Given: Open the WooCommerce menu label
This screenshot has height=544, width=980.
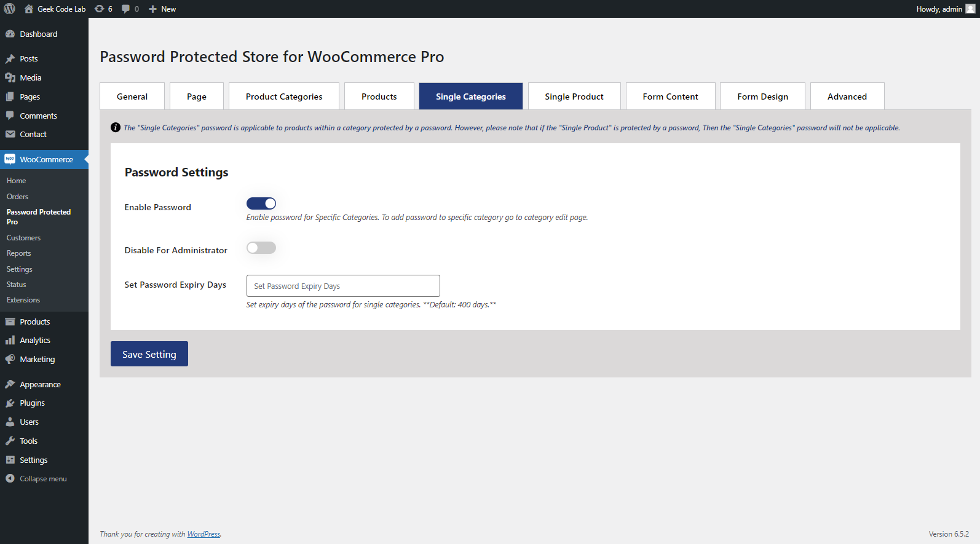Looking at the screenshot, I should (x=47, y=159).
